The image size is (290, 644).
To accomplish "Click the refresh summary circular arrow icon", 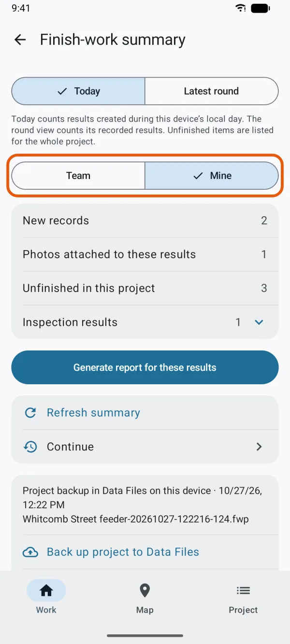I will click(30, 413).
